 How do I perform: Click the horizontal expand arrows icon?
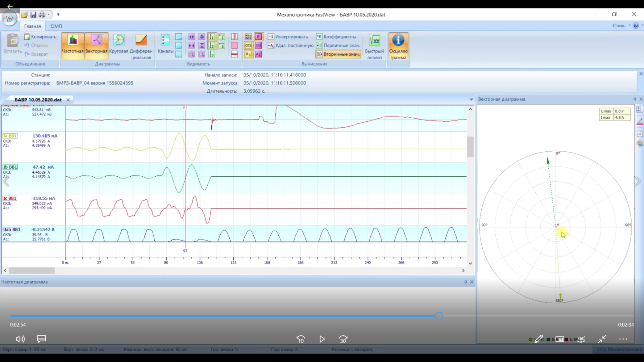click(x=191, y=37)
